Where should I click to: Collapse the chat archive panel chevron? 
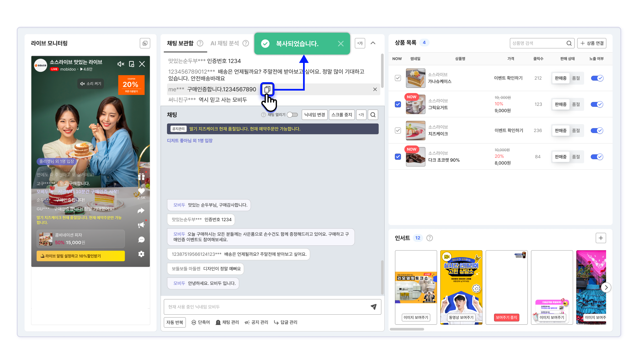click(x=373, y=43)
